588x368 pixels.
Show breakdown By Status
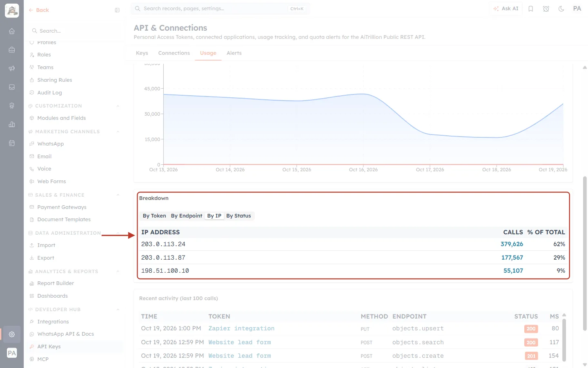point(238,216)
